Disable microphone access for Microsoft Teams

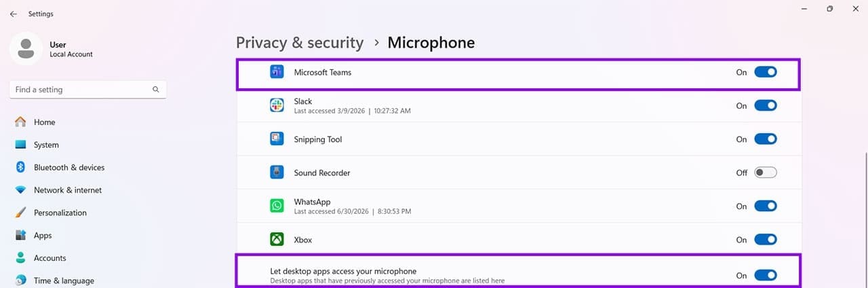click(766, 72)
